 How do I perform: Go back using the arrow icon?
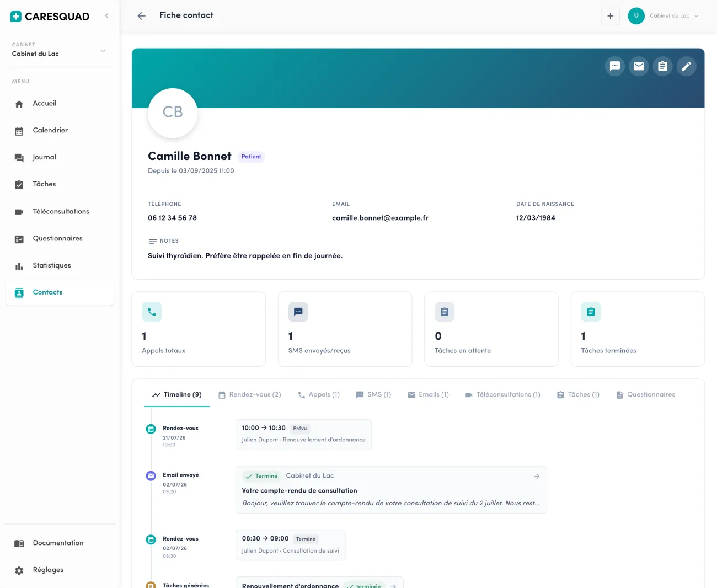point(142,16)
